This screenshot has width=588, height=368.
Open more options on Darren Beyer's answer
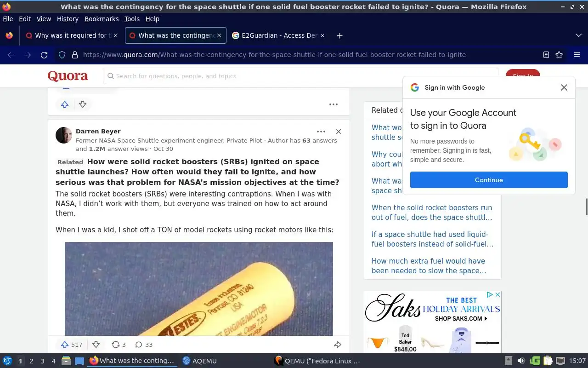pos(321,132)
